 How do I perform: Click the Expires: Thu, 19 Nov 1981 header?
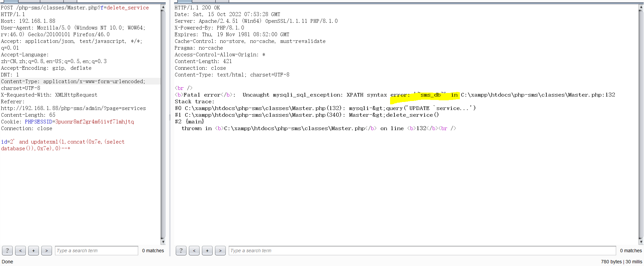tap(232, 35)
